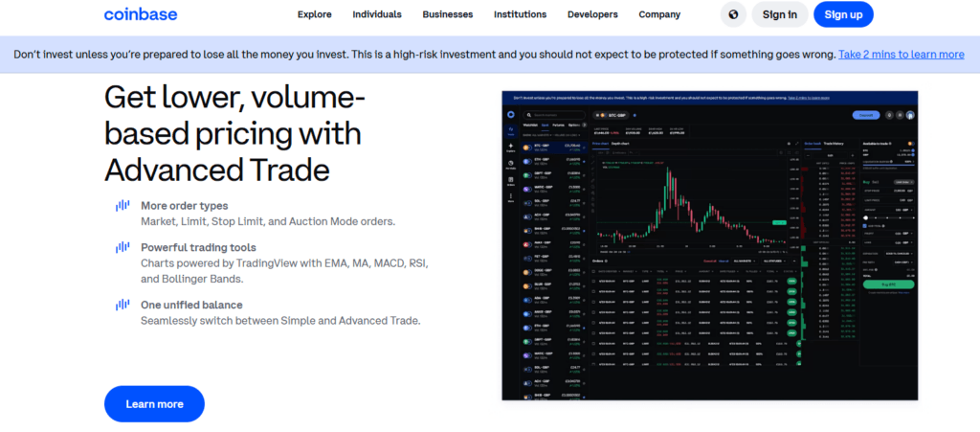Click the bars icon beside Powerful trading tools
The width and height of the screenshot is (980, 432).
122,247
